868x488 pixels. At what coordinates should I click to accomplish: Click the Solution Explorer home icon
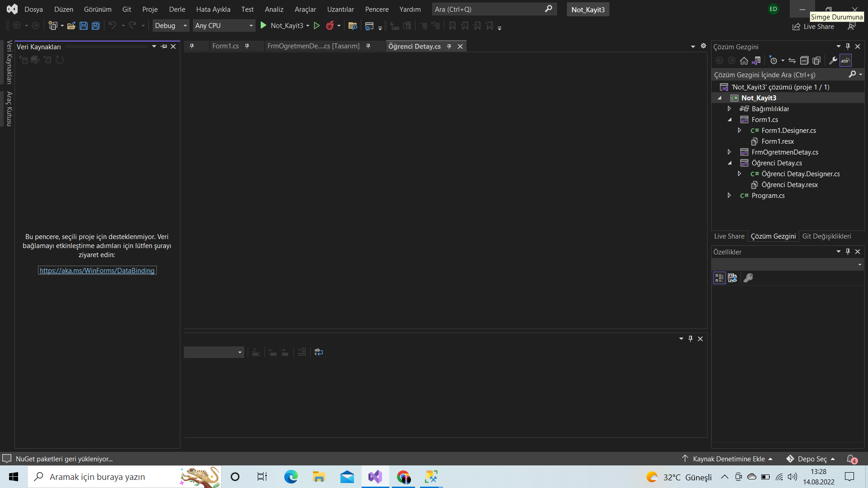(x=744, y=61)
